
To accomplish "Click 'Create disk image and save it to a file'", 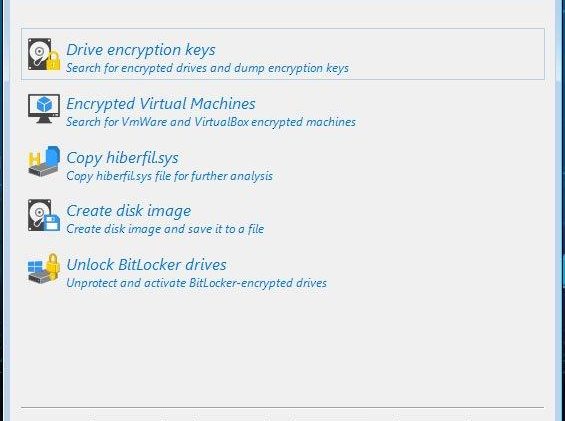I will 165,229.
